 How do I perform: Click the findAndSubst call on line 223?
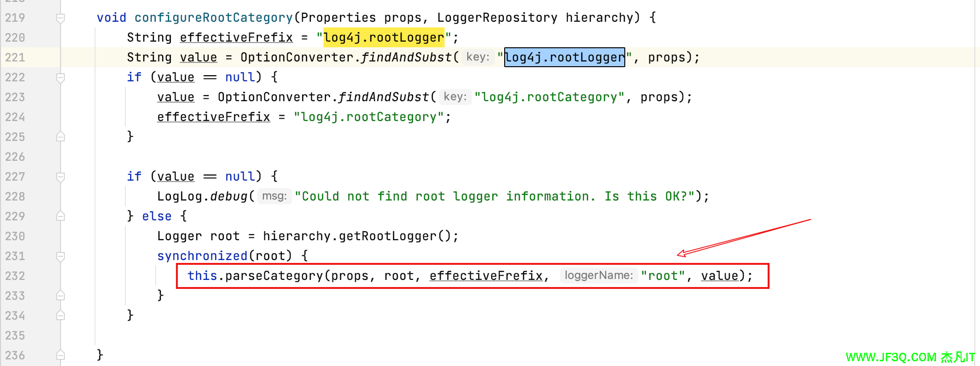383,97
